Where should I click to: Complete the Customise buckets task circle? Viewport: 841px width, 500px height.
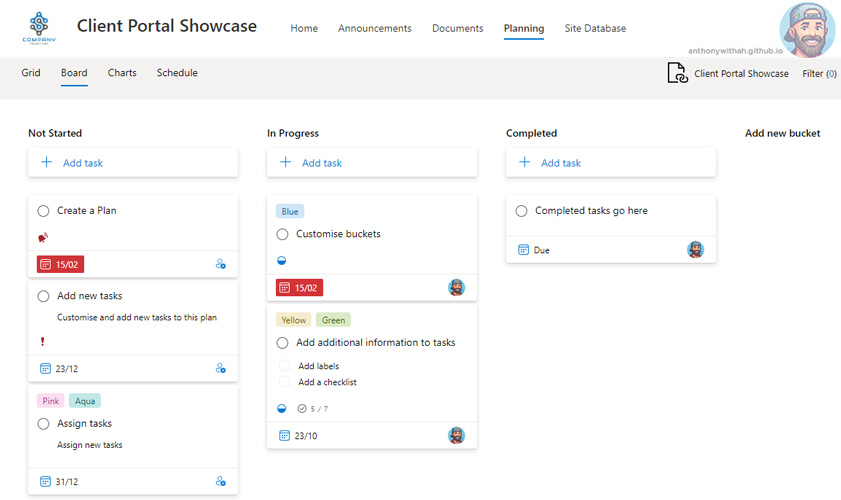(282, 234)
